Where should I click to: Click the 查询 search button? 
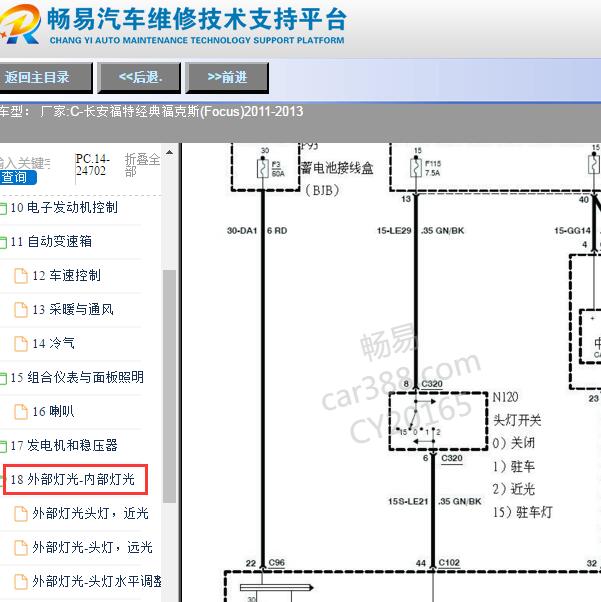coord(18,177)
